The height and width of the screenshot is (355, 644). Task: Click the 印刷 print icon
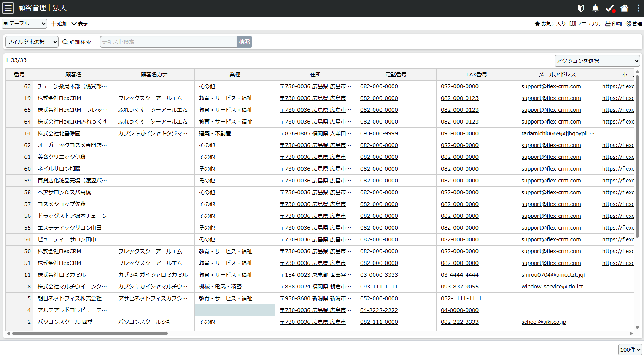613,23
